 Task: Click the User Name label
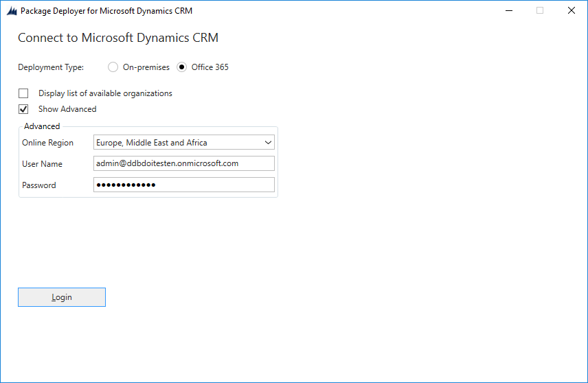42,164
